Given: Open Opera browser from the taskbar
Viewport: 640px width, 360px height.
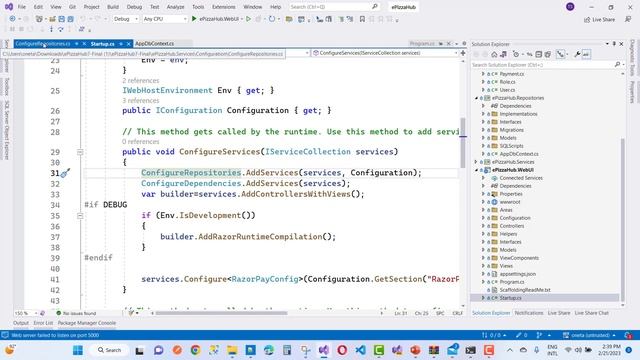Looking at the screenshot, I should tap(342, 350).
